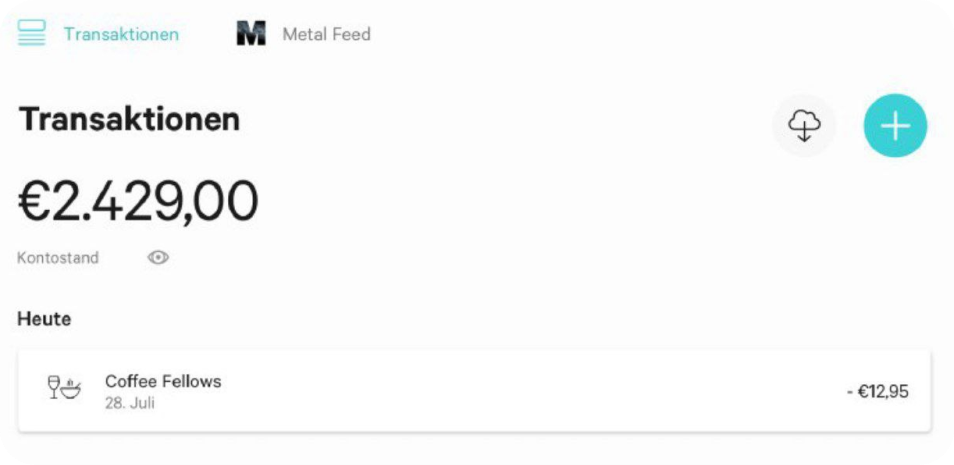Switch to the Transaktionen tab label
This screenshot has width=954, height=465.
point(121,34)
